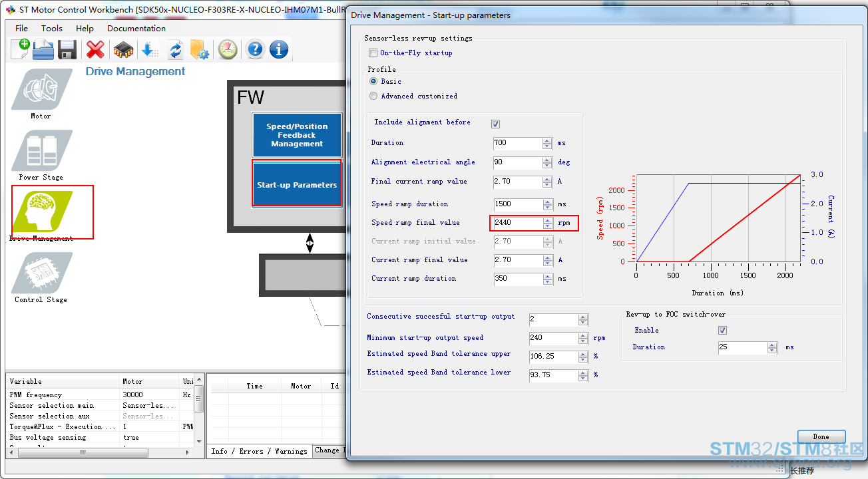Click the Start-up Parameters block
Screen dimensions: 868x479
click(297, 184)
